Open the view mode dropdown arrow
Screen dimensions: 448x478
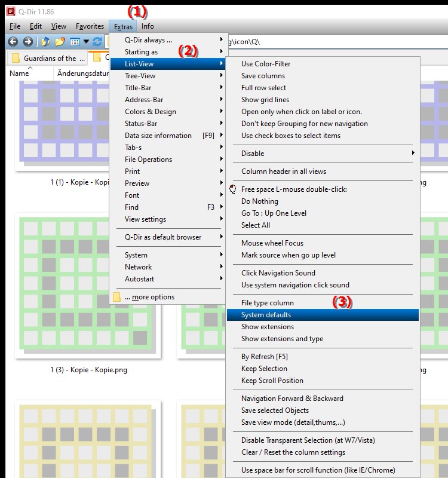tap(86, 41)
